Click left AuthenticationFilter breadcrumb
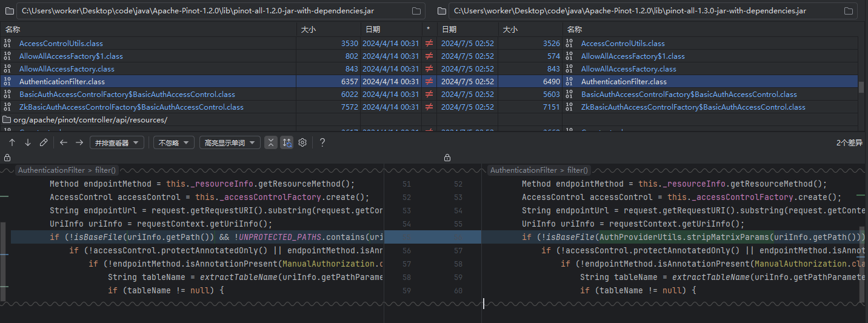Image resolution: width=868 pixels, height=323 pixels. click(52, 170)
